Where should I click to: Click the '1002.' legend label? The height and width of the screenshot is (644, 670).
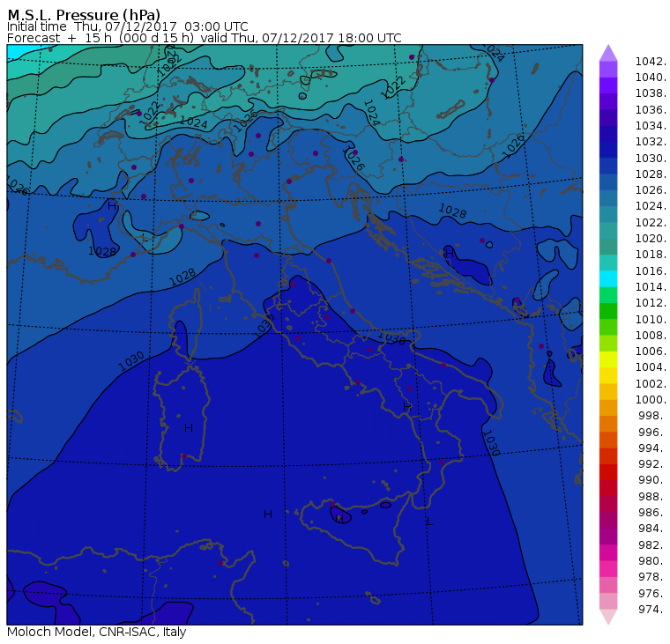[x=651, y=383]
